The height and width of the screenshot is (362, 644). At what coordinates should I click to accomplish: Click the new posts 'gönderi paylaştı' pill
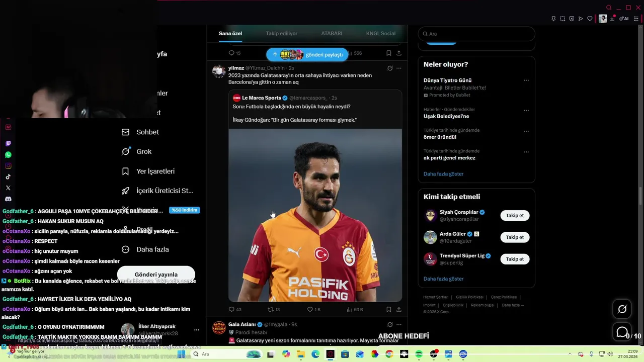click(307, 55)
